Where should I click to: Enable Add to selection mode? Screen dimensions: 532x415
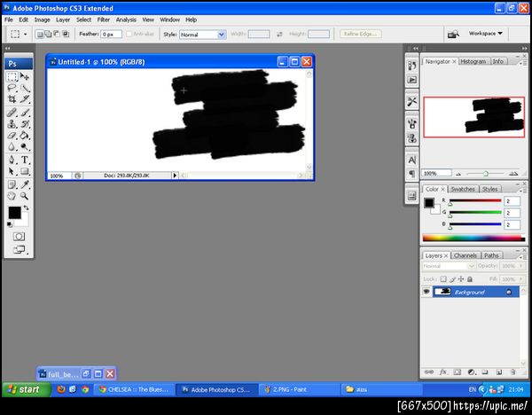(48, 34)
